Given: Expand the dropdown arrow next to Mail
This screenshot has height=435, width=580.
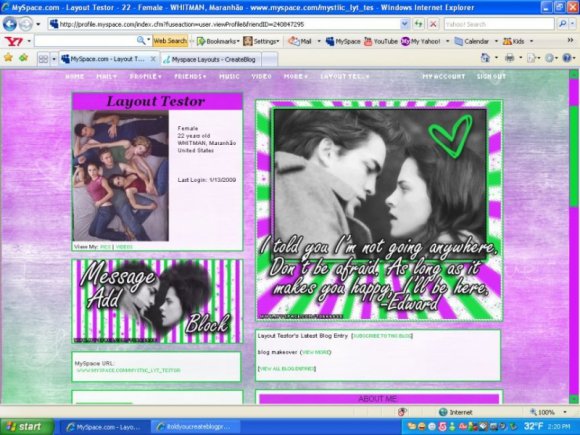Looking at the screenshot, I should (319, 41).
